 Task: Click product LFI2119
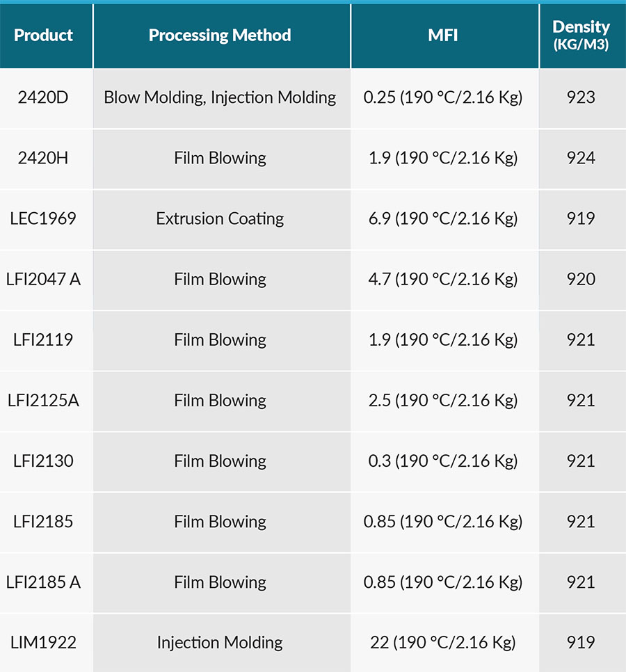point(43,339)
